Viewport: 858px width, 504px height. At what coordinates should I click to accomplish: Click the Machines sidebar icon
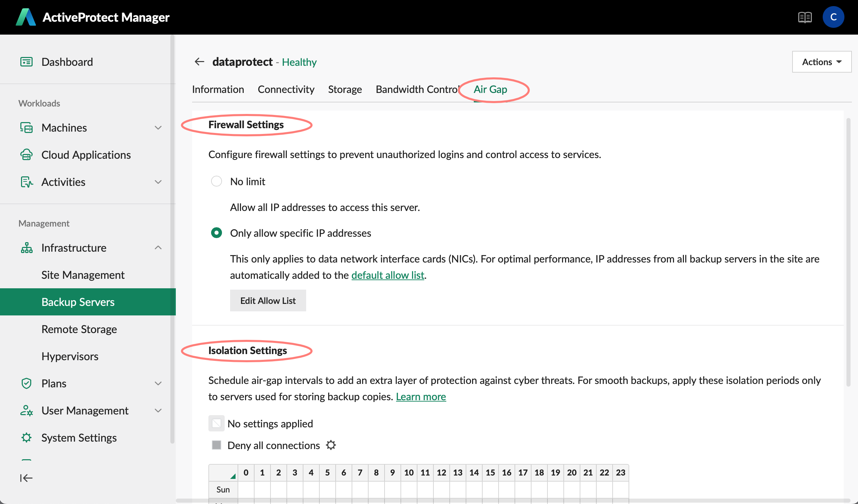click(x=26, y=128)
